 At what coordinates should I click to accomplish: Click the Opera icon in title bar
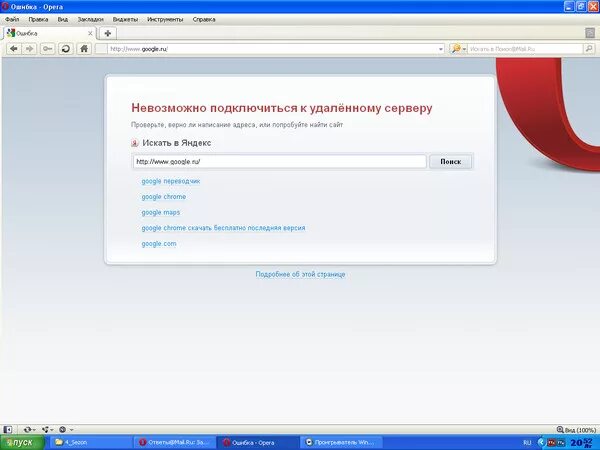5,7
